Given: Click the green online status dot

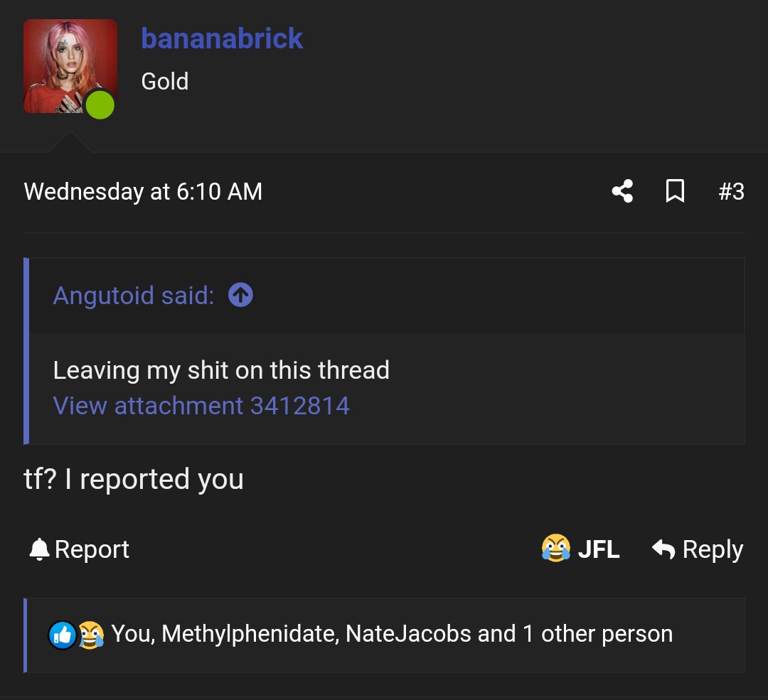Looking at the screenshot, I should pyautogui.click(x=100, y=104).
